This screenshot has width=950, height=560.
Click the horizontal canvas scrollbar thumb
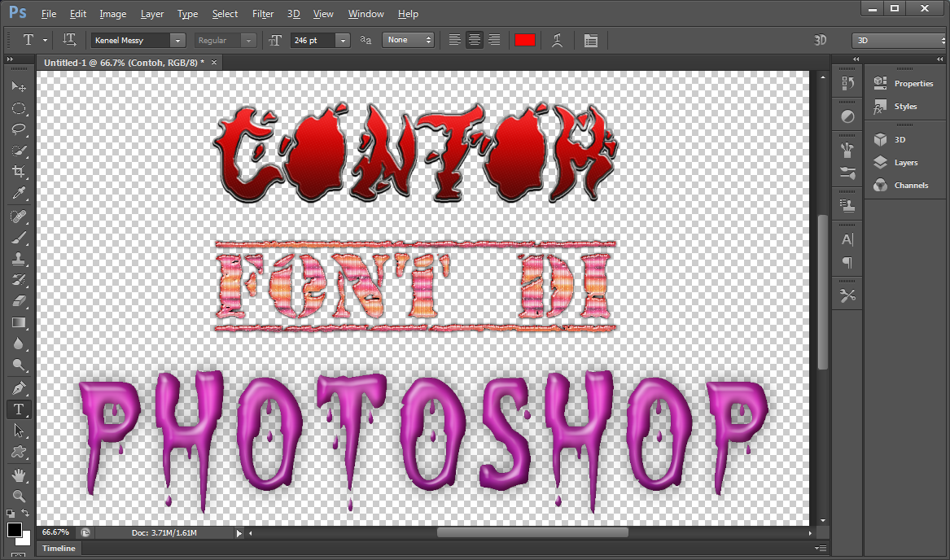pos(532,532)
